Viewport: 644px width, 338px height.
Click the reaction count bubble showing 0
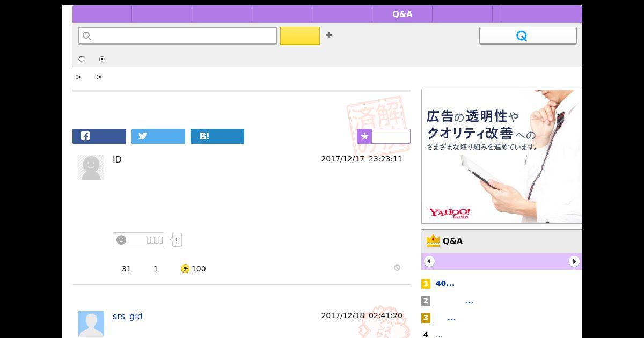point(177,240)
